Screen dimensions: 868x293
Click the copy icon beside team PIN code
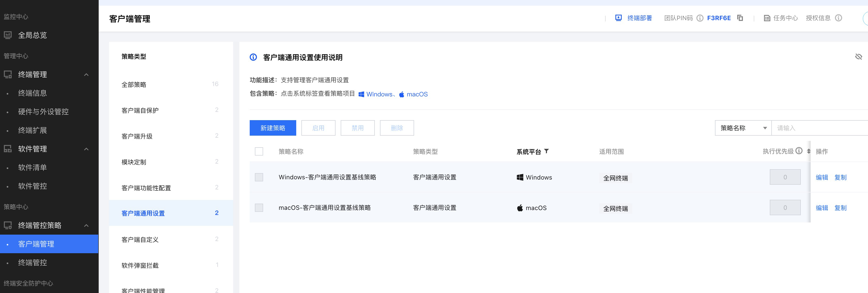coord(740,18)
